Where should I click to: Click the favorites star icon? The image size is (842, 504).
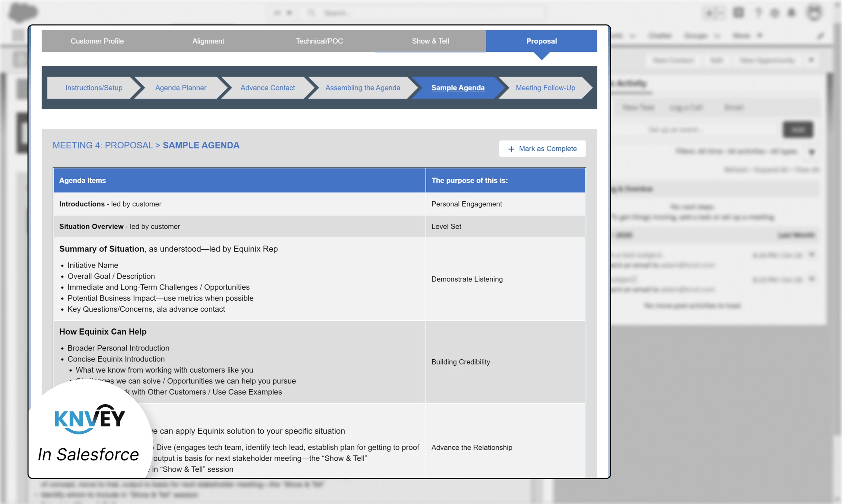[x=709, y=13]
